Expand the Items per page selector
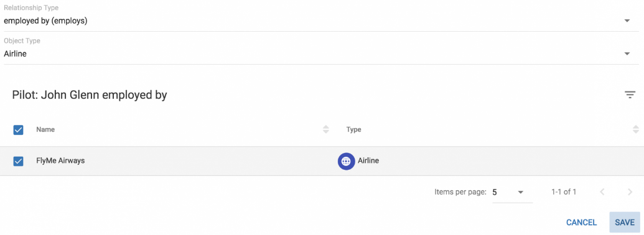Image resolution: width=644 pixels, height=235 pixels. 513,192
